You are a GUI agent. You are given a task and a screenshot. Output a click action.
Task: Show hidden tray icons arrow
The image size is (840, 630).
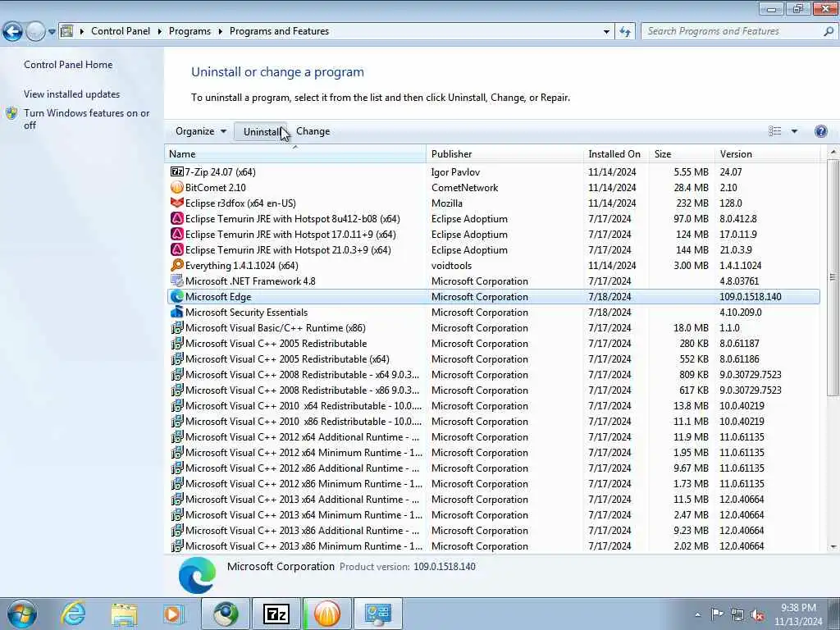[x=697, y=615]
